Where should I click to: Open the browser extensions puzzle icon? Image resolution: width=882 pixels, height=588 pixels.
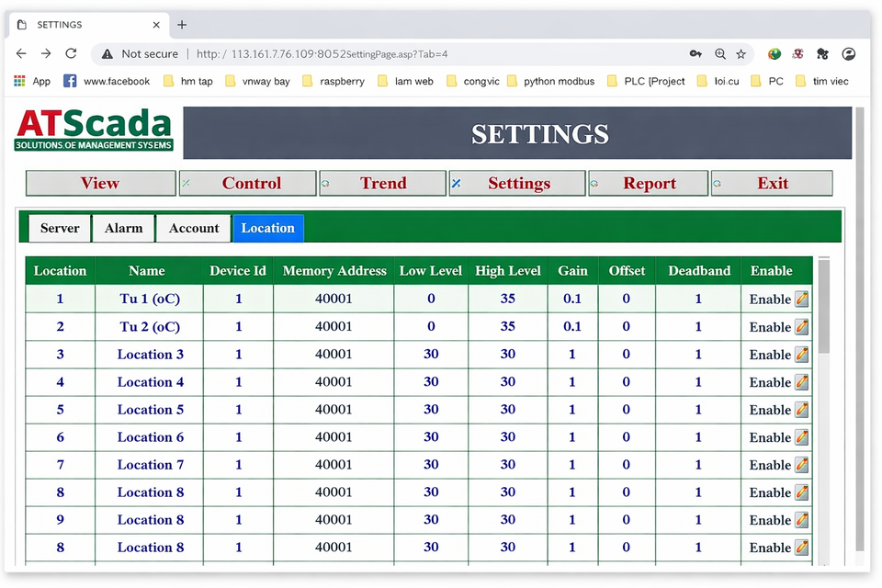click(x=821, y=54)
